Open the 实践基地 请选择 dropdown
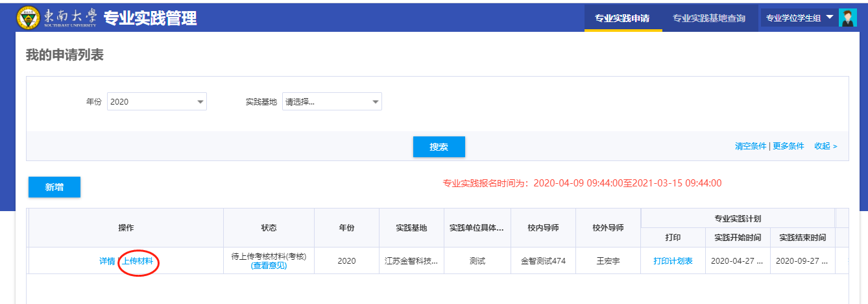 point(332,102)
